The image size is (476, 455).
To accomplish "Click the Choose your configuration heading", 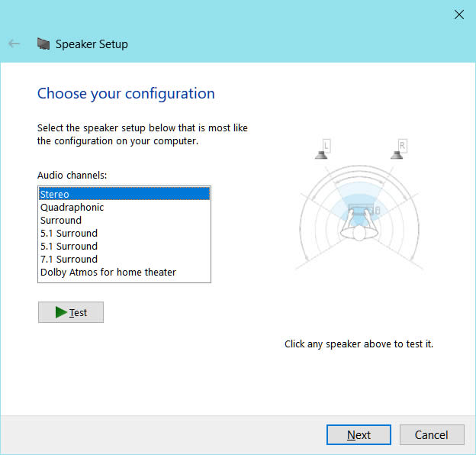I will point(126,94).
